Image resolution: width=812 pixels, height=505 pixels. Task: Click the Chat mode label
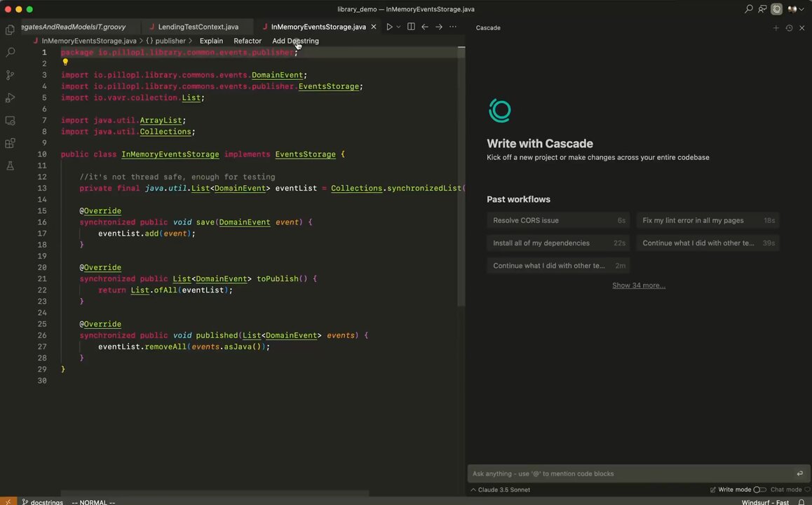[x=785, y=490]
